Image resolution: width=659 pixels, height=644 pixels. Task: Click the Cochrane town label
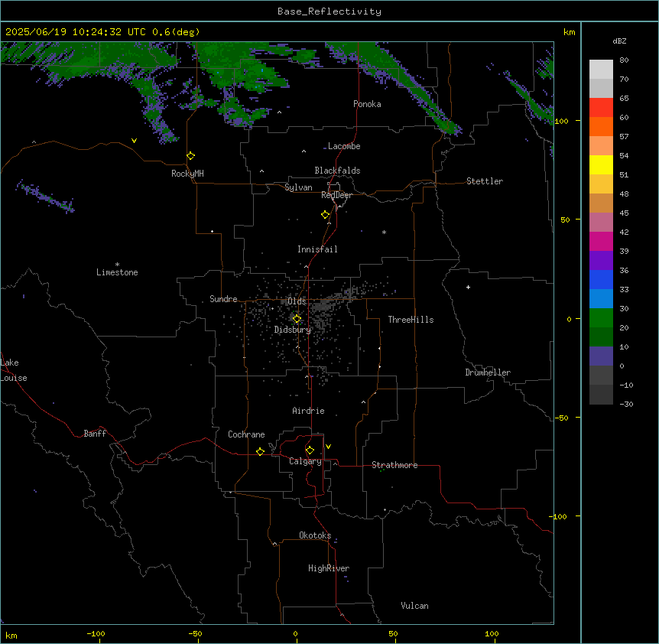246,434
